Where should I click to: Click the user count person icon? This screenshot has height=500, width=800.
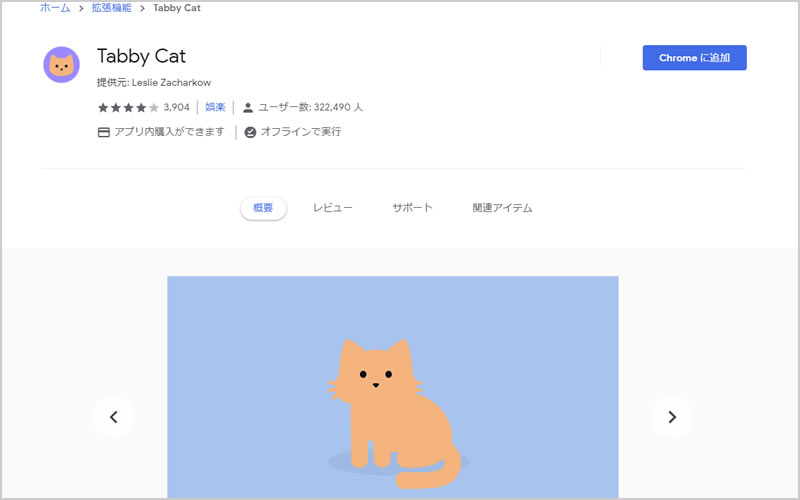click(248, 108)
